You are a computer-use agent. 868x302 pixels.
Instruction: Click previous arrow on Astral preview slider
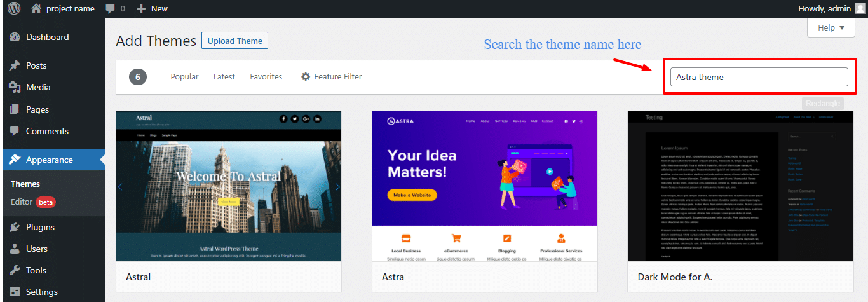(119, 187)
